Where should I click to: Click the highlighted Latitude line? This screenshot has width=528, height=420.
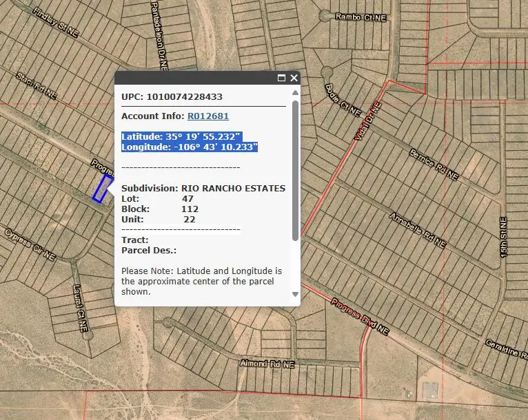point(181,136)
